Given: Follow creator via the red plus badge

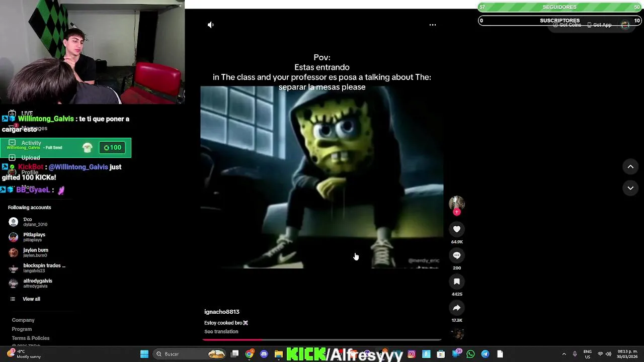Looking at the screenshot, I should click(457, 212).
